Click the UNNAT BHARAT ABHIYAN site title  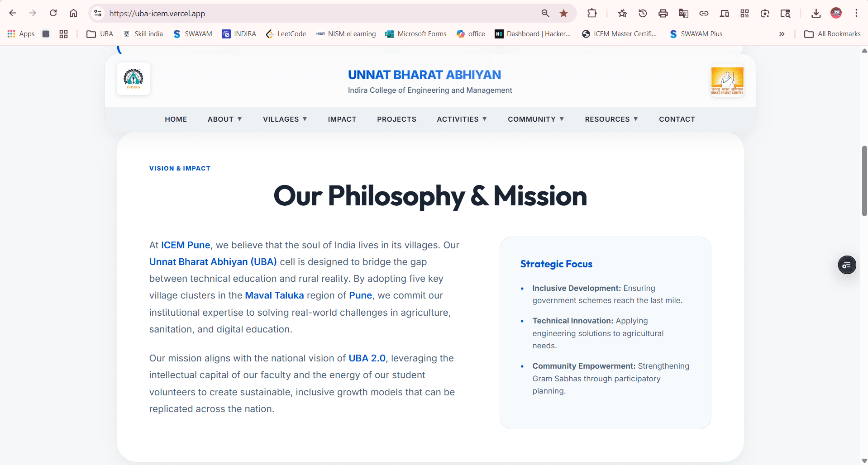pos(424,75)
